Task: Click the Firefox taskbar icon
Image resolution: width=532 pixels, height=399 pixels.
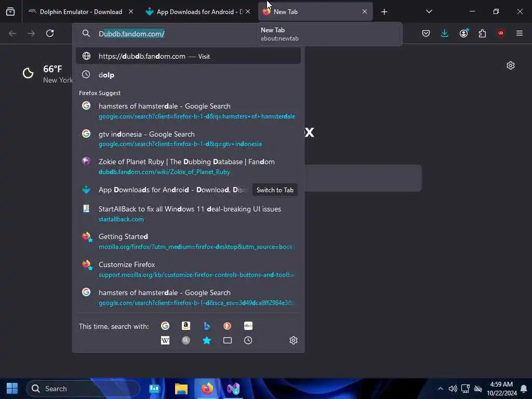Action: (x=207, y=389)
